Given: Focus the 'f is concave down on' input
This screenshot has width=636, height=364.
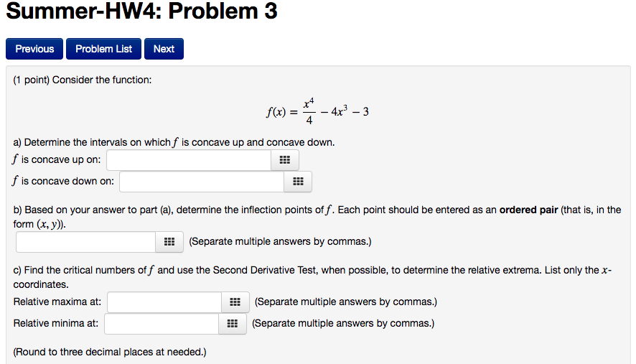Looking at the screenshot, I should (202, 182).
